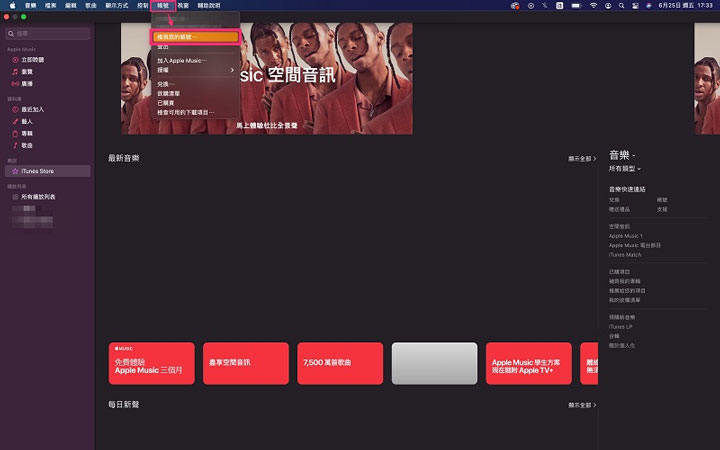Open the 音樂 store category dropdown
720x450 pixels.
622,155
